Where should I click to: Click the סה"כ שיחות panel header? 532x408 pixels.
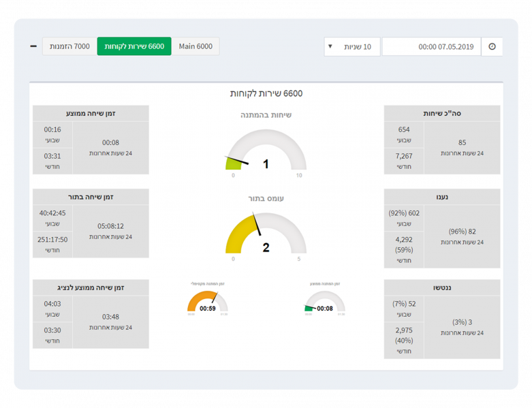tap(442, 113)
